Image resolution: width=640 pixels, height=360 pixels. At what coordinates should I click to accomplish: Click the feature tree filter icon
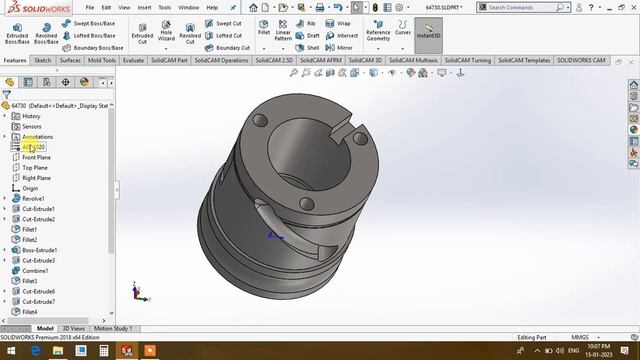[7, 95]
